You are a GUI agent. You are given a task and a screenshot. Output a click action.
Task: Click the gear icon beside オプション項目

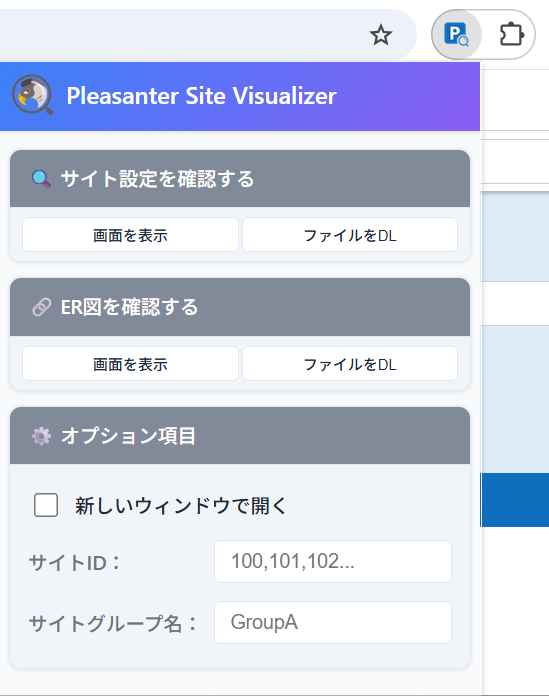(x=41, y=436)
